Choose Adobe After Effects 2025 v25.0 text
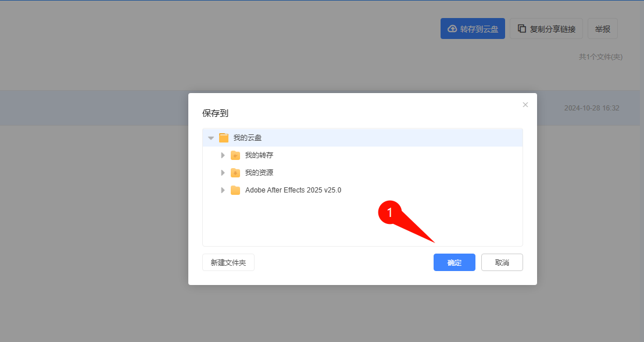Image resolution: width=644 pixels, height=342 pixels. 294,190
